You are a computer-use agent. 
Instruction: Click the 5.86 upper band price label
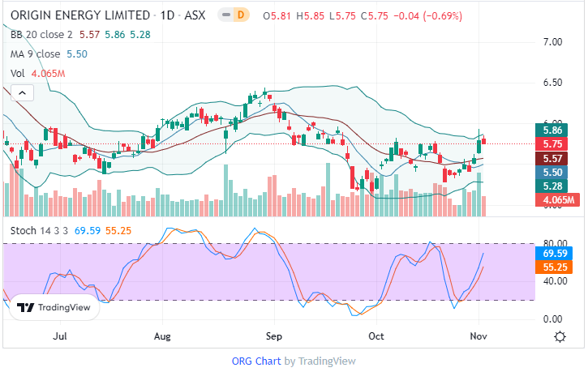pos(554,130)
